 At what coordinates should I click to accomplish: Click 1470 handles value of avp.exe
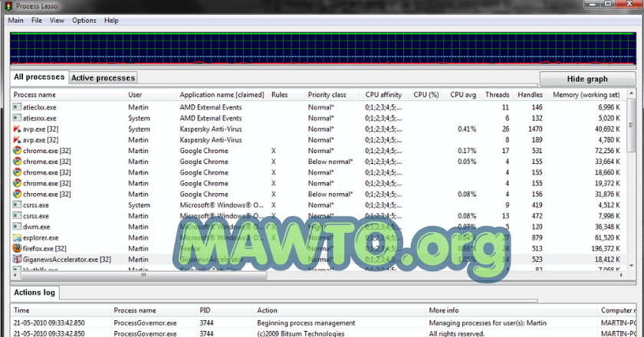535,129
